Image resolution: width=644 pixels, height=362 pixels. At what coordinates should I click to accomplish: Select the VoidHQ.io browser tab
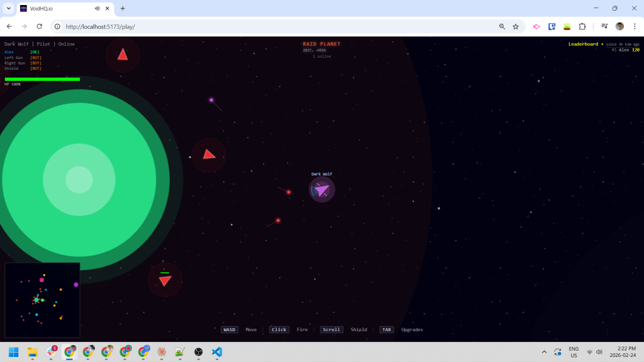pos(57,9)
